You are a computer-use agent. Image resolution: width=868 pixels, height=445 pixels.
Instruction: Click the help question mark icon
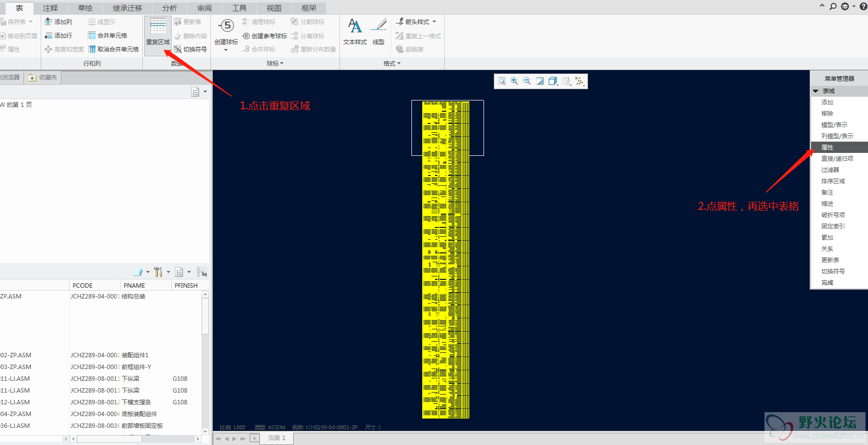[863, 6]
